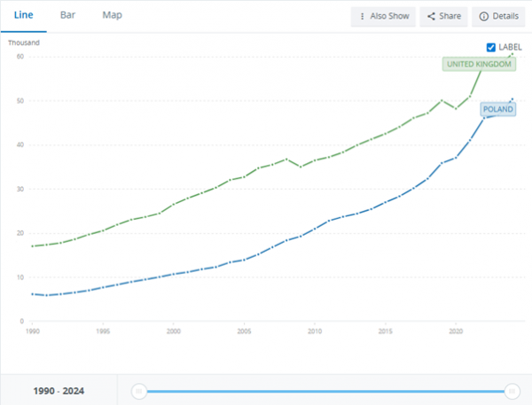
Task: Click the three-dot icon beside Also Show
Action: tap(362, 16)
